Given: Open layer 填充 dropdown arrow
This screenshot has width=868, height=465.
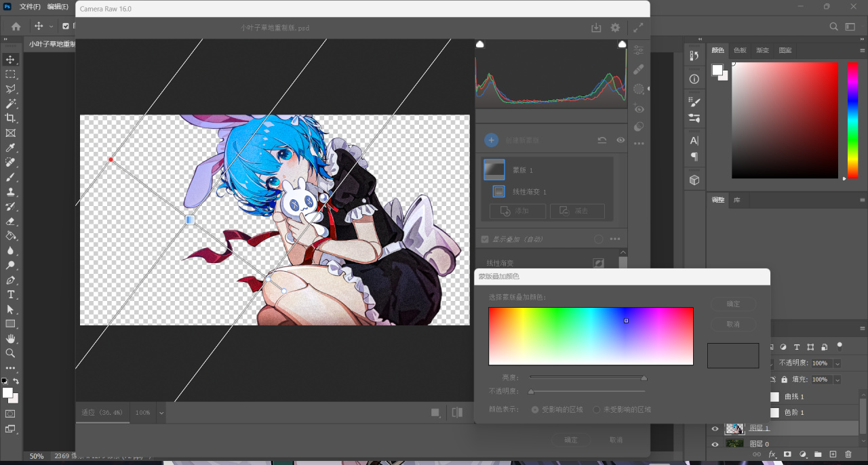Looking at the screenshot, I should point(837,380).
